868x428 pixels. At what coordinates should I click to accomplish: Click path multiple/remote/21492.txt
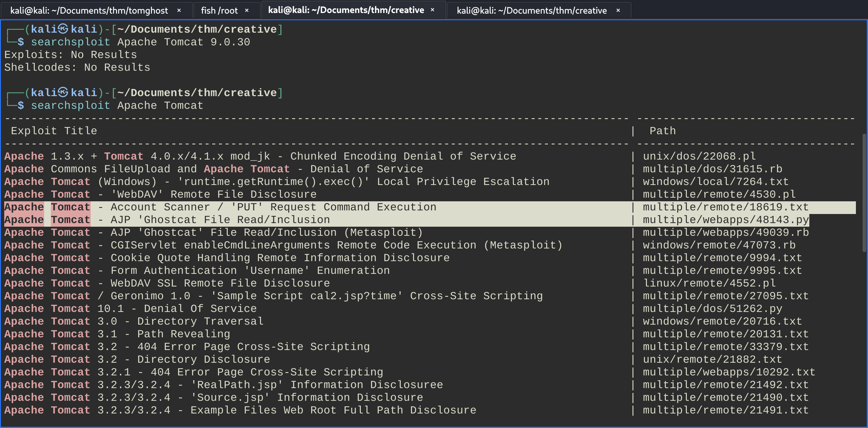click(x=726, y=384)
